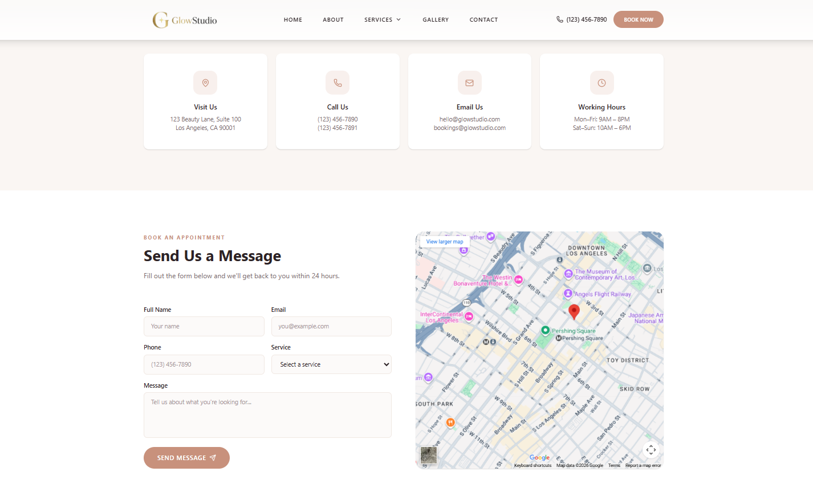Click the address line 123 Beauty Lane, Suite 100

tap(205, 119)
